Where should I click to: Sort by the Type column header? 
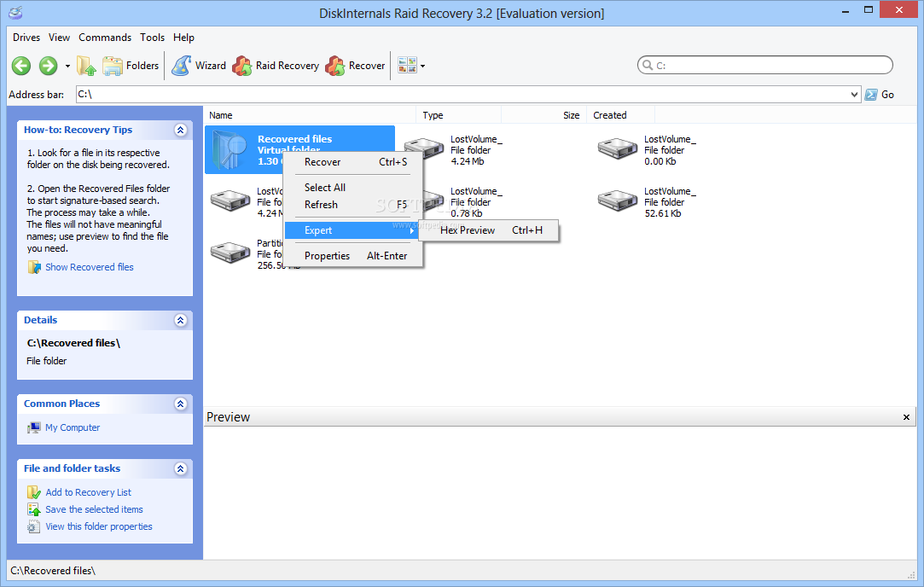(x=458, y=115)
